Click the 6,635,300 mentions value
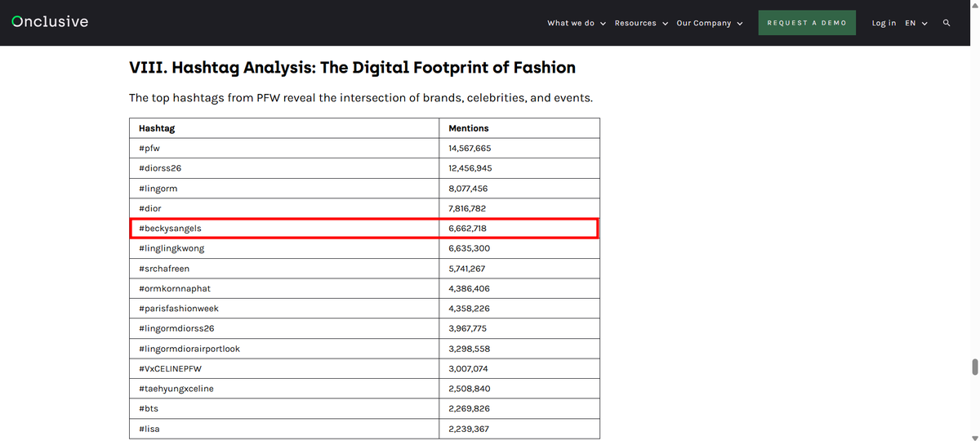This screenshot has width=980, height=441. (469, 248)
